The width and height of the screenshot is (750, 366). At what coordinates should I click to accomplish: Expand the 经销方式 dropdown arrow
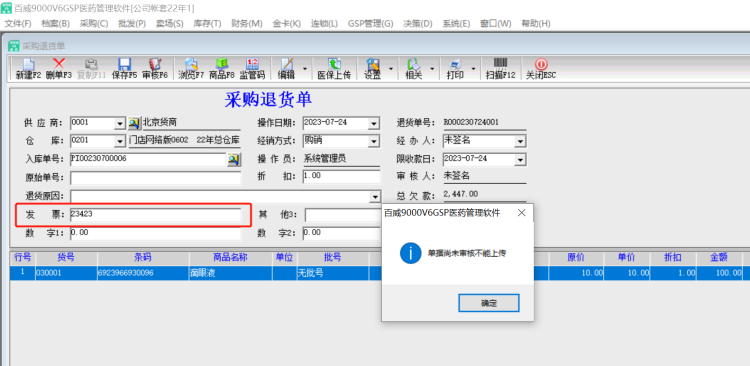[x=373, y=142]
